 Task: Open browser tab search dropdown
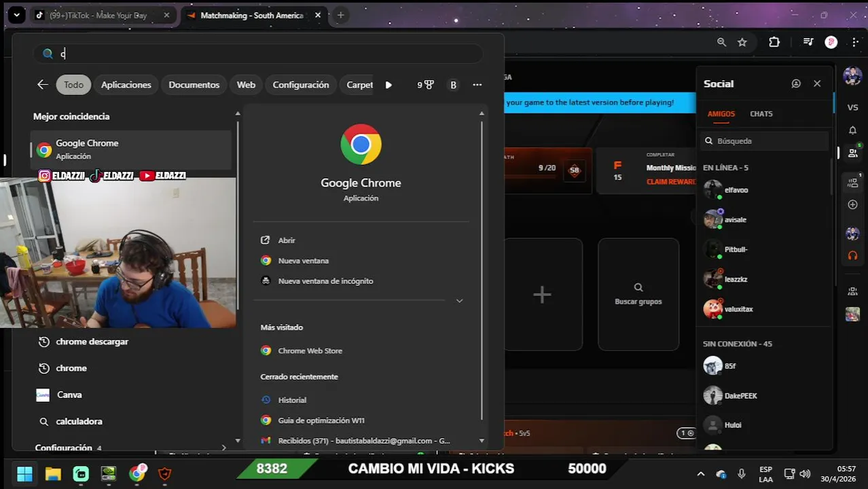click(x=16, y=15)
